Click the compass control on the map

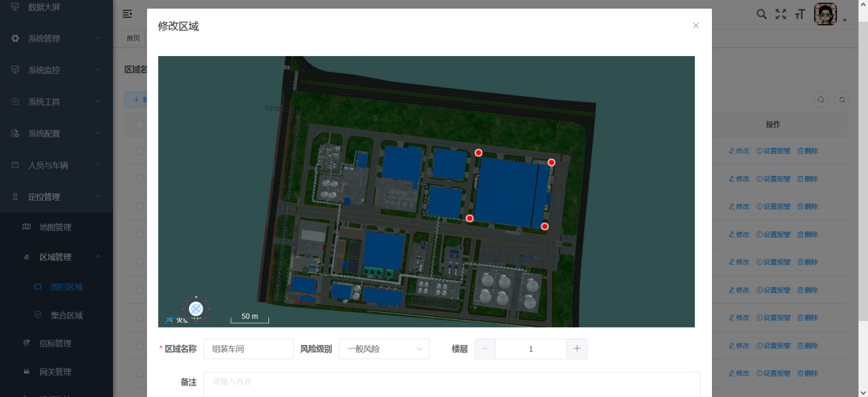click(196, 309)
